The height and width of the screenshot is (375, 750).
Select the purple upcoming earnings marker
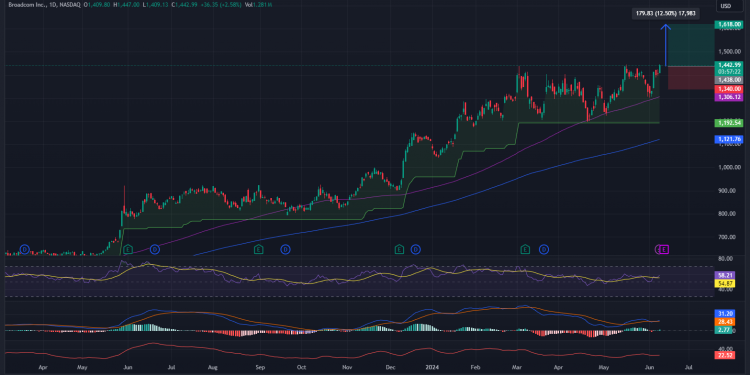[x=665, y=249]
